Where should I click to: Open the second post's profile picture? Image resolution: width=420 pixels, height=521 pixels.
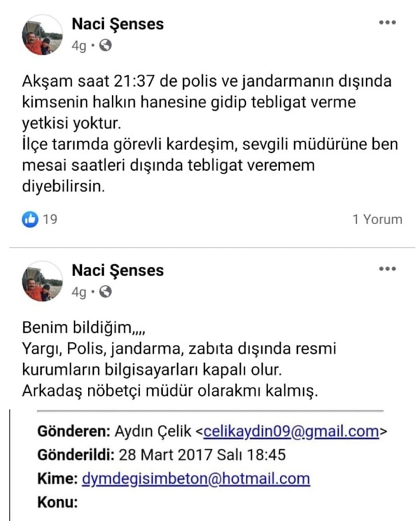coord(43,281)
